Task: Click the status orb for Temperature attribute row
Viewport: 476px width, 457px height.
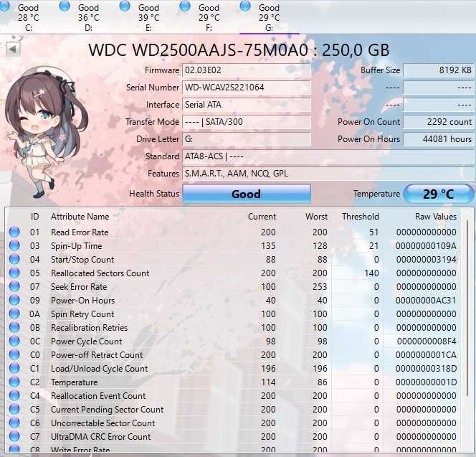Action: tap(14, 382)
